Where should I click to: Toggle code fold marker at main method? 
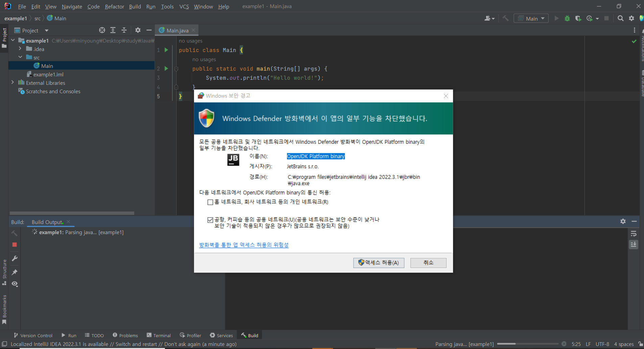[176, 69]
